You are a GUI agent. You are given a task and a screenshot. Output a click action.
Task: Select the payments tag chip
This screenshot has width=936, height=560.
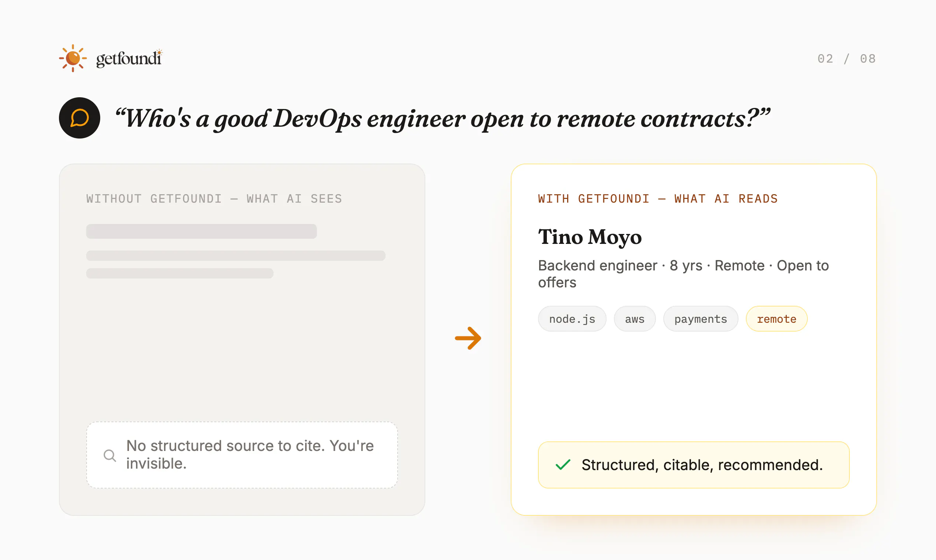(x=701, y=319)
